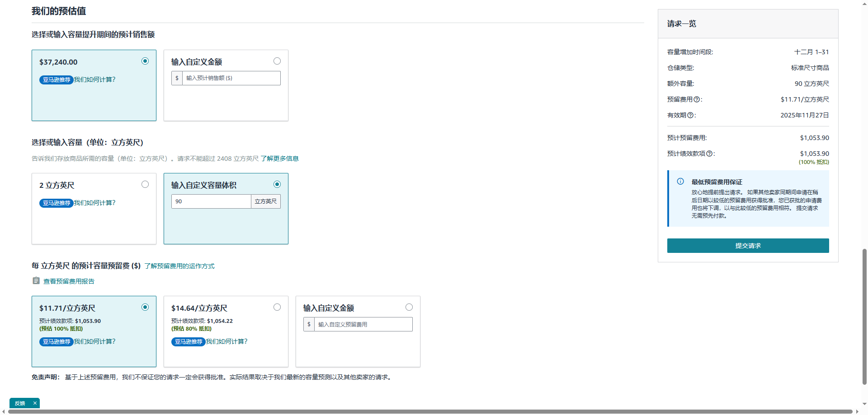The width and height of the screenshot is (868, 415).
Task: Click help icon next to 有效期
Action: coord(690,115)
